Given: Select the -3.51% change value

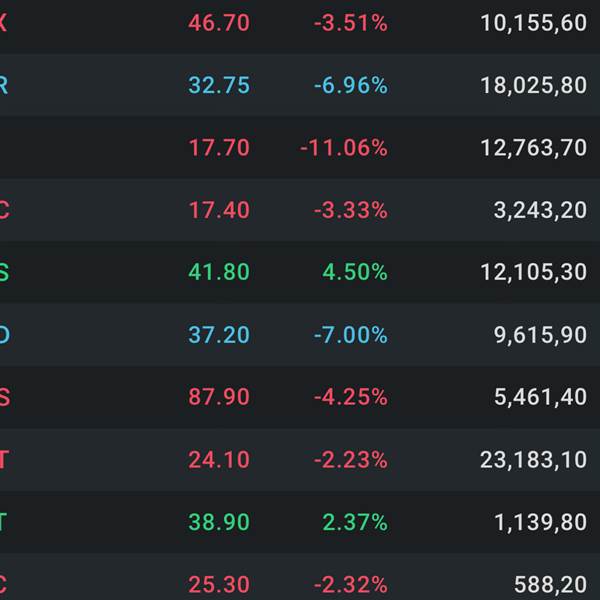Looking at the screenshot, I should [350, 23].
